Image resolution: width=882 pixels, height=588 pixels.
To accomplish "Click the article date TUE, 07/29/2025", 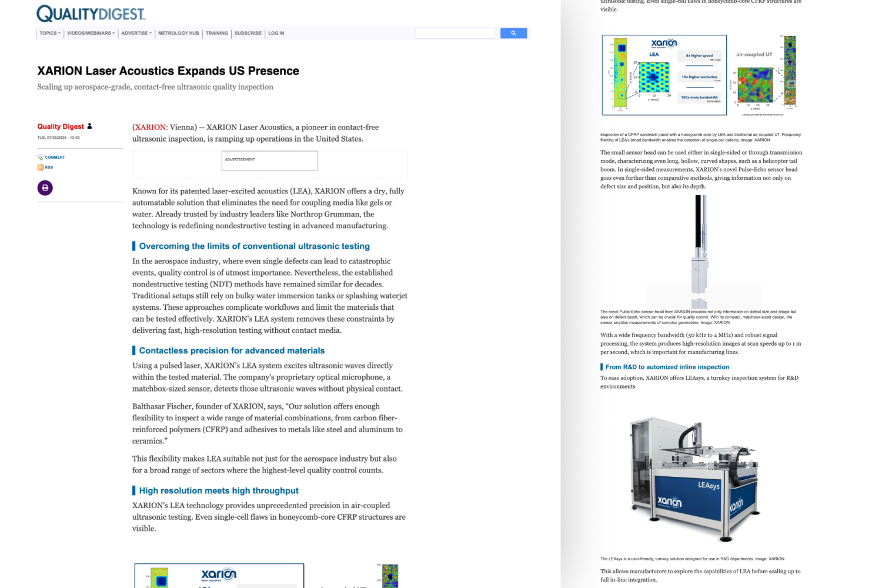I will pyautogui.click(x=59, y=138).
